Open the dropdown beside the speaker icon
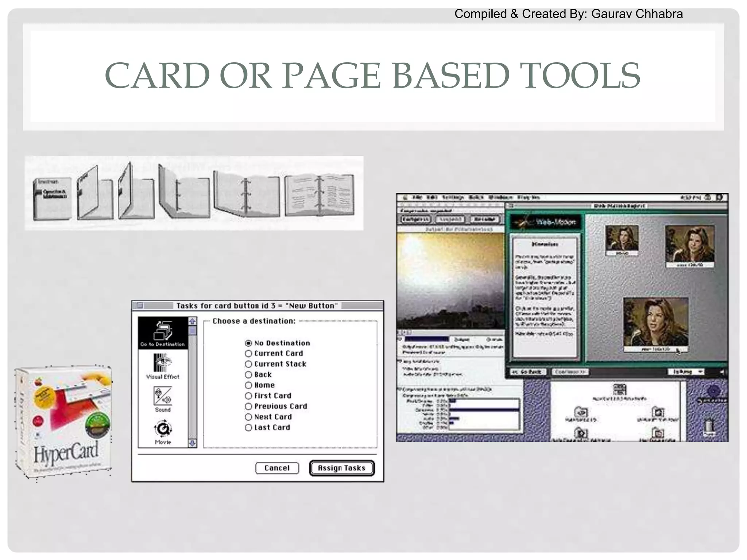This screenshot has height=560, width=747. 686,372
